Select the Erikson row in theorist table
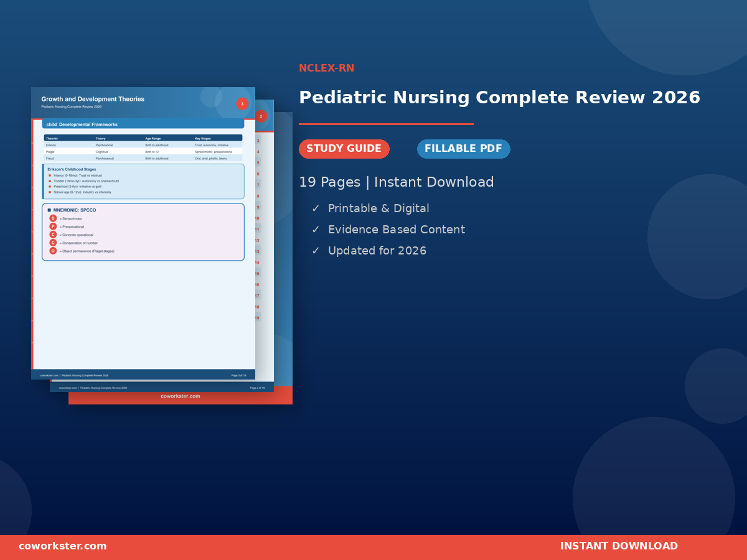 pos(143,145)
